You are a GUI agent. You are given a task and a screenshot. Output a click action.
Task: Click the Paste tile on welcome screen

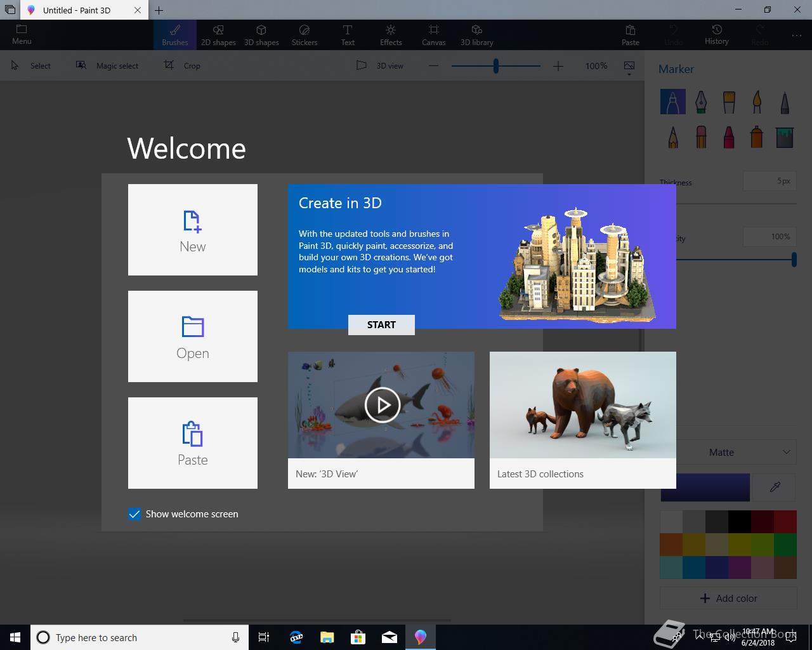click(x=193, y=443)
